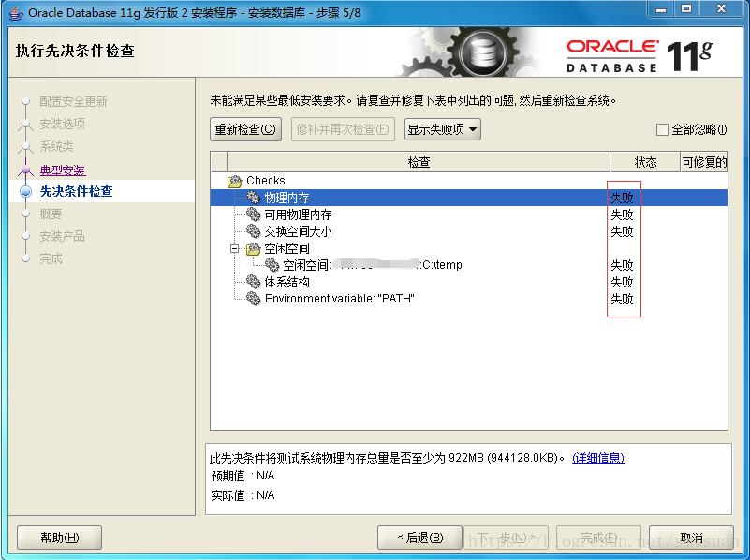The width and height of the screenshot is (750, 560).
Task: Click the Checks folder icon
Action: click(235, 182)
